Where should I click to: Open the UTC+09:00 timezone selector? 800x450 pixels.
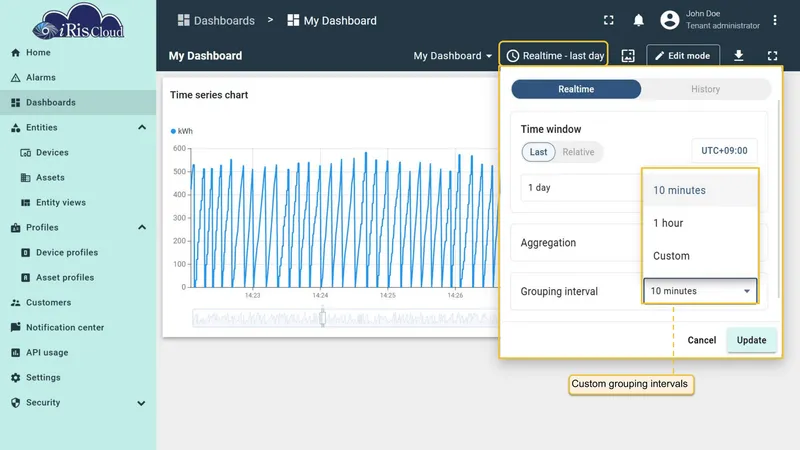pos(724,151)
